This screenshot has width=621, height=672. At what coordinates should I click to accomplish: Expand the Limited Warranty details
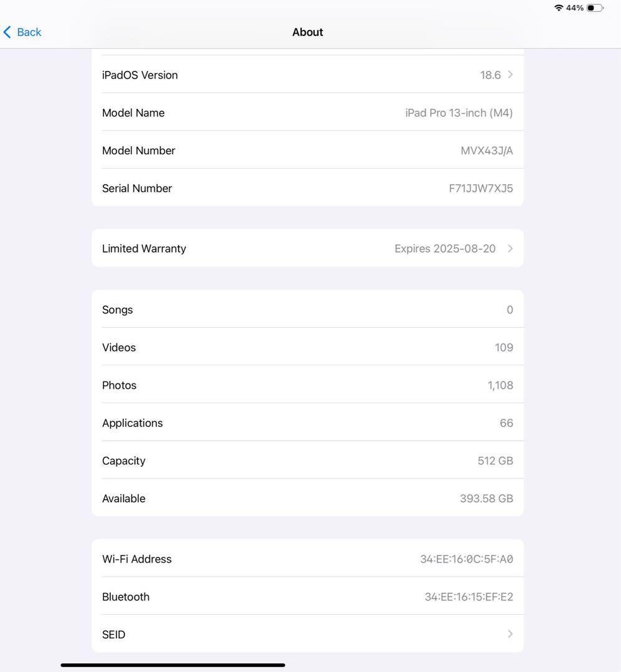pos(307,248)
